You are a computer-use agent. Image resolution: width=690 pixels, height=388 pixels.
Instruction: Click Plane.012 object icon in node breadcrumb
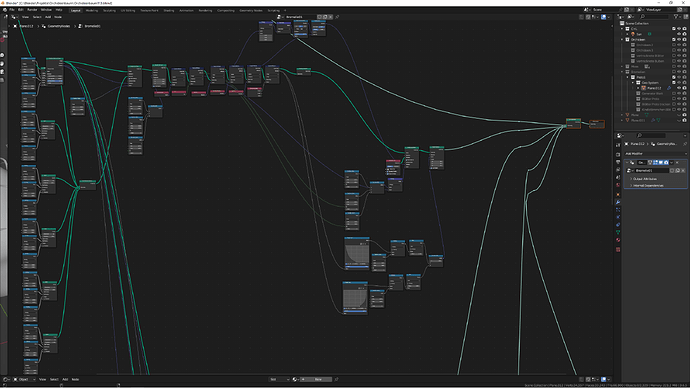15,26
